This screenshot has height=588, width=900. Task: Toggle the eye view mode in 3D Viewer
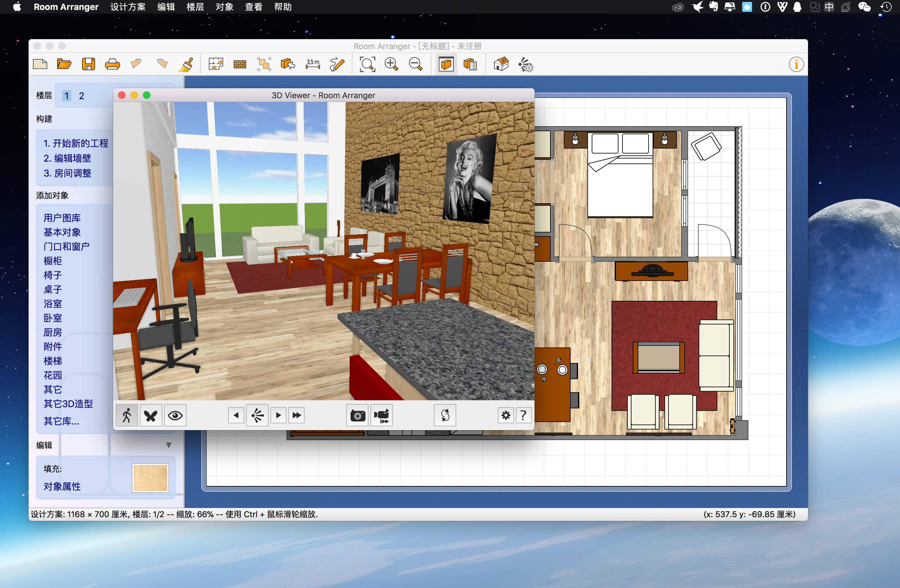coord(175,415)
